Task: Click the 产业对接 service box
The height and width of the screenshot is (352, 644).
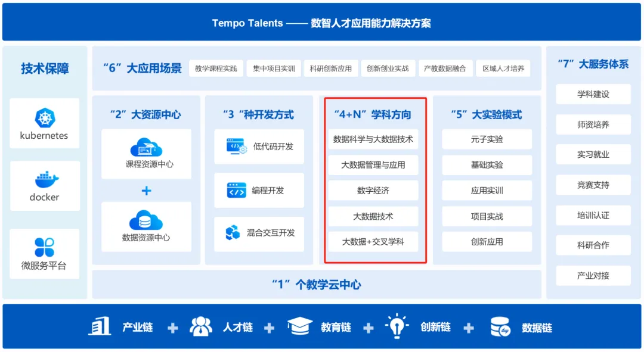Action: click(x=593, y=276)
